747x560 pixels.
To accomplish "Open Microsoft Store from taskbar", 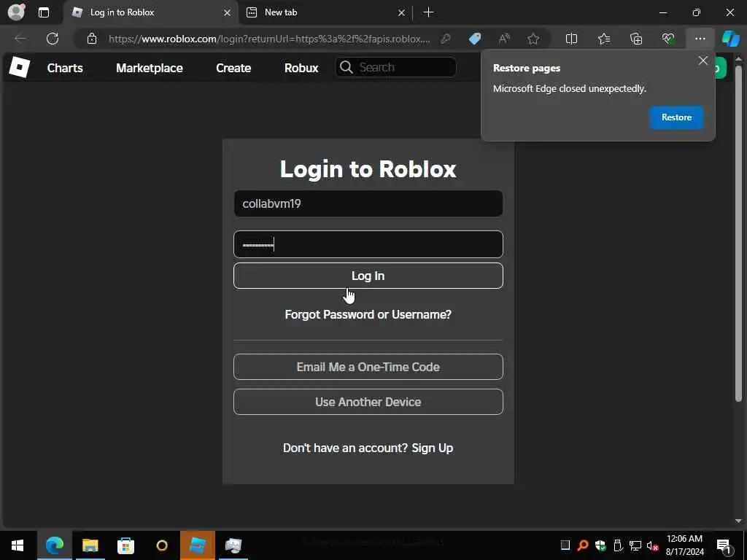I will (x=125, y=545).
